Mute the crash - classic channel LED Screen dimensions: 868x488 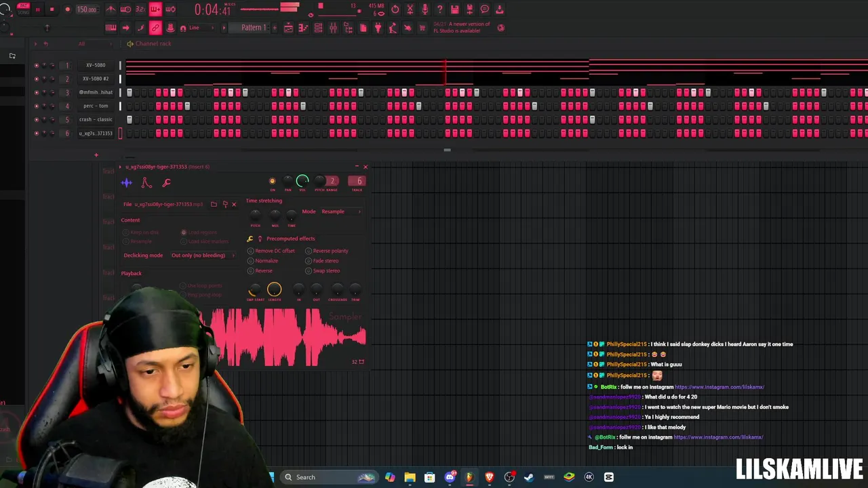[x=36, y=119]
